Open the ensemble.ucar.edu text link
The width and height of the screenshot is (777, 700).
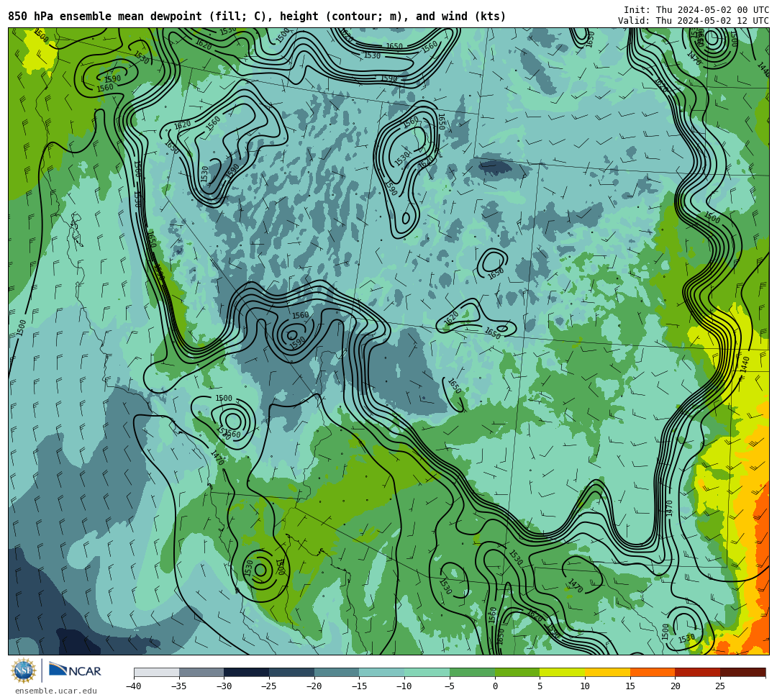(56, 691)
